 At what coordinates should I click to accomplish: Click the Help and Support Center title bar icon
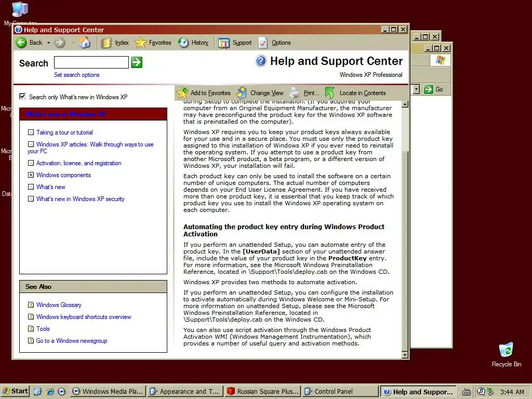pos(19,30)
